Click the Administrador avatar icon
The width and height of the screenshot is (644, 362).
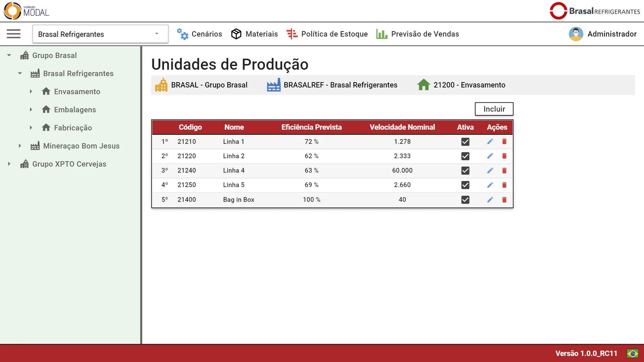tap(576, 34)
